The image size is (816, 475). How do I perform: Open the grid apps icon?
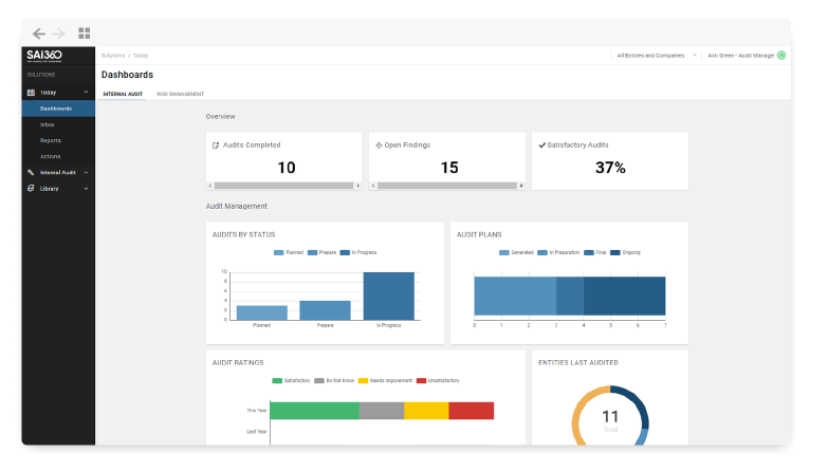[84, 33]
